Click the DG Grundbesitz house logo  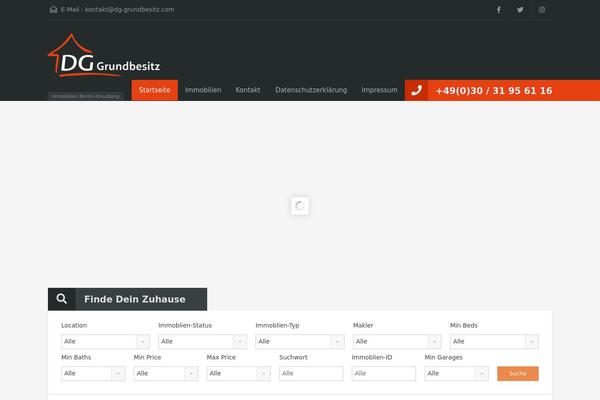click(104, 56)
